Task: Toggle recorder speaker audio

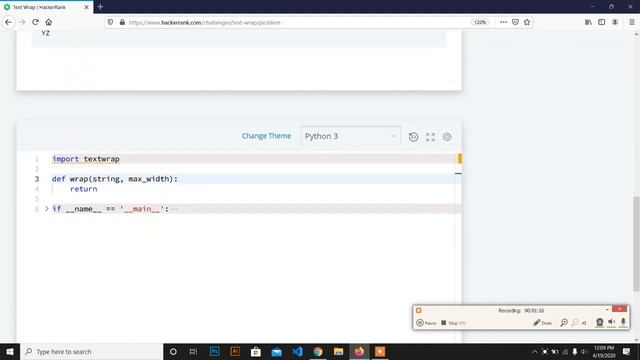Action: (611, 322)
